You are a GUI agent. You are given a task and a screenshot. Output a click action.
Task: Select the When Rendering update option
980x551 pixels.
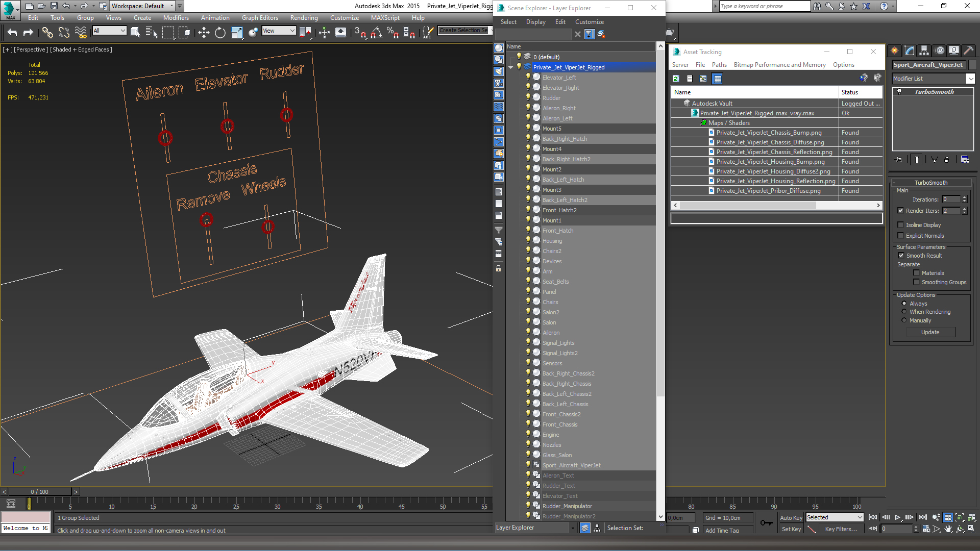904,312
